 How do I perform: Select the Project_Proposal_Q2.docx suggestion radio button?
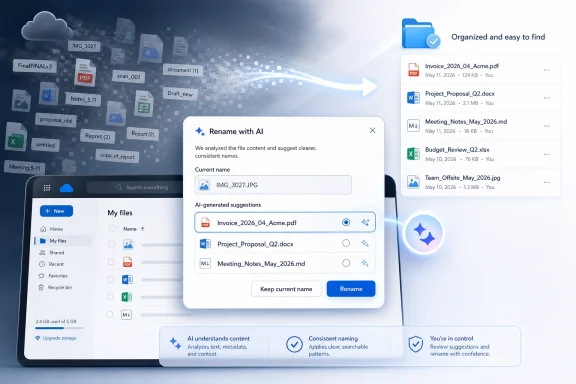click(x=346, y=243)
